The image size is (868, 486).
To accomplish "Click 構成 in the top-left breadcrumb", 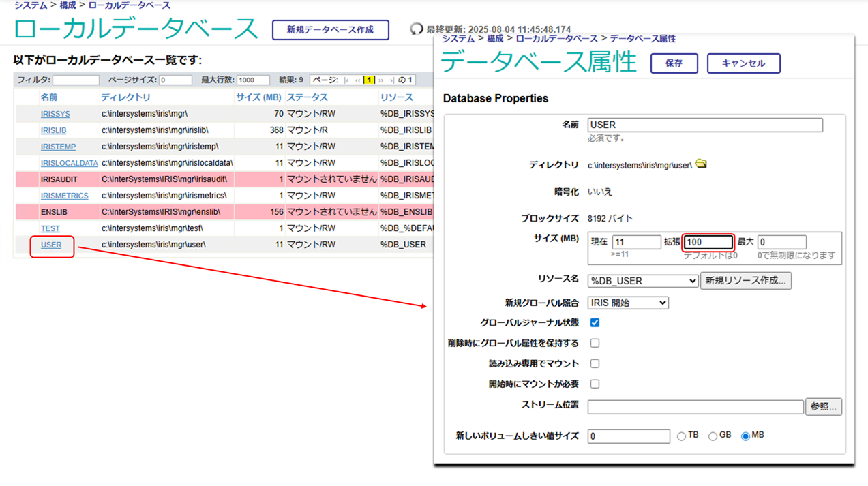I will tap(68, 5).
